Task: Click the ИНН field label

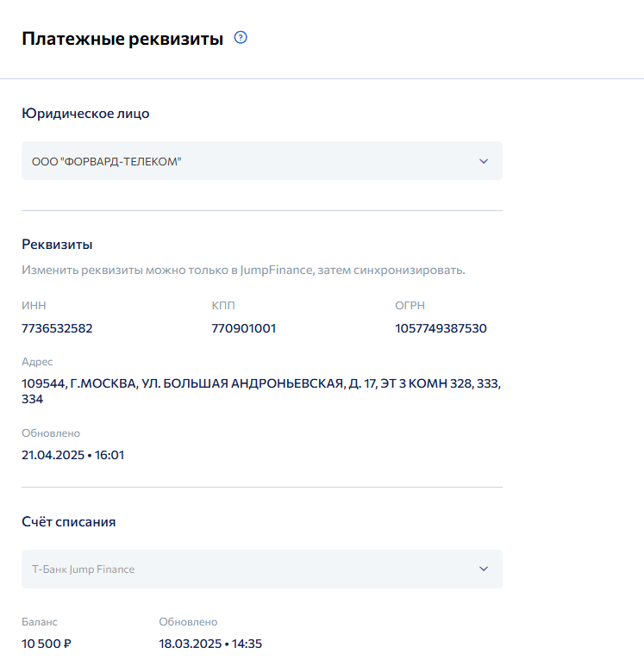Action: point(33,306)
